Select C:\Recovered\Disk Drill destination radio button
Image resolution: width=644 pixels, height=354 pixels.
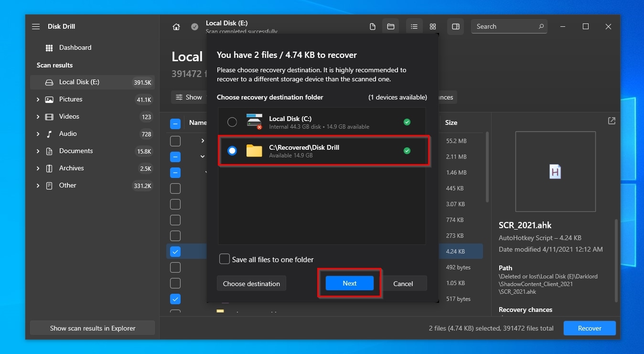tap(232, 151)
